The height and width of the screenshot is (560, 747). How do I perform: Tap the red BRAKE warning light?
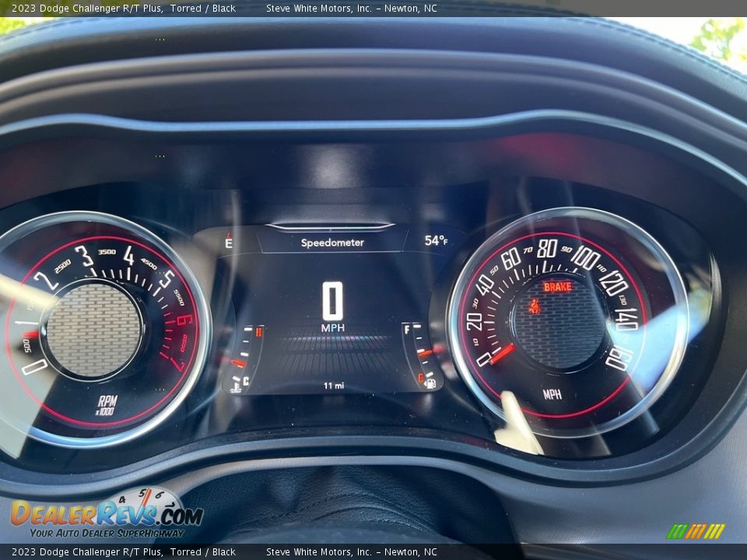tap(557, 287)
